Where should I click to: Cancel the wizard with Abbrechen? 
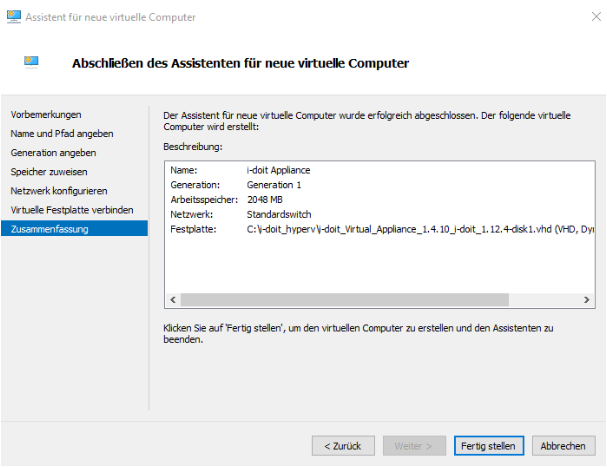[x=564, y=445]
